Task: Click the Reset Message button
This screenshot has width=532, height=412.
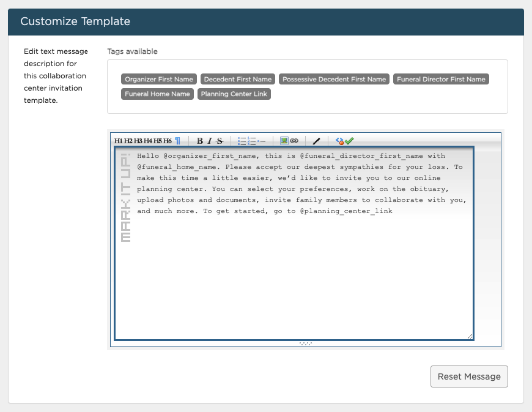Action: tap(469, 376)
